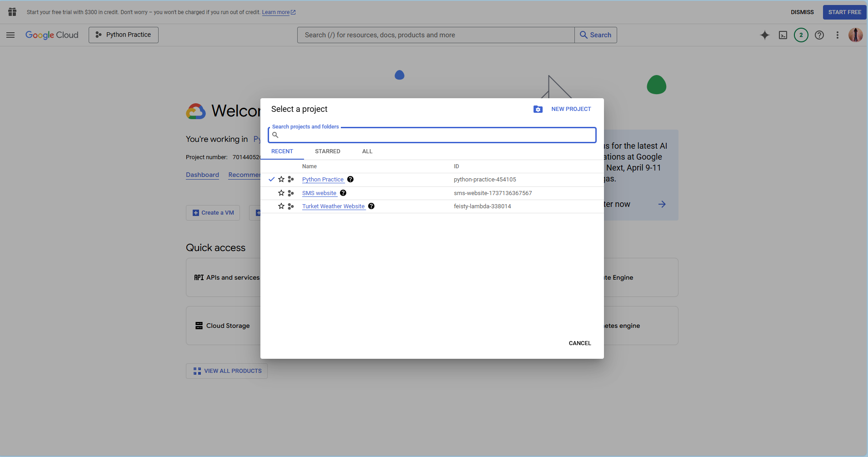Viewport: 868px width, 457px height.
Task: Select the Python Practice project link
Action: [x=323, y=180]
